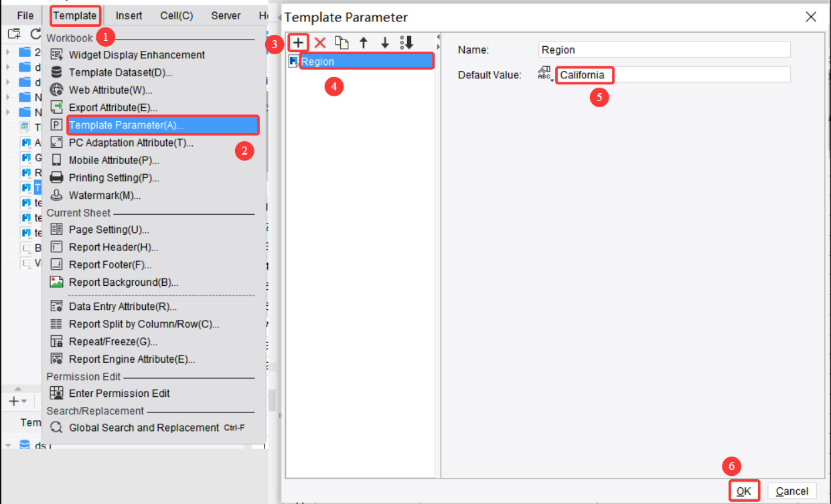
Task: Click the Global Search magnifier icon
Action: point(58,428)
